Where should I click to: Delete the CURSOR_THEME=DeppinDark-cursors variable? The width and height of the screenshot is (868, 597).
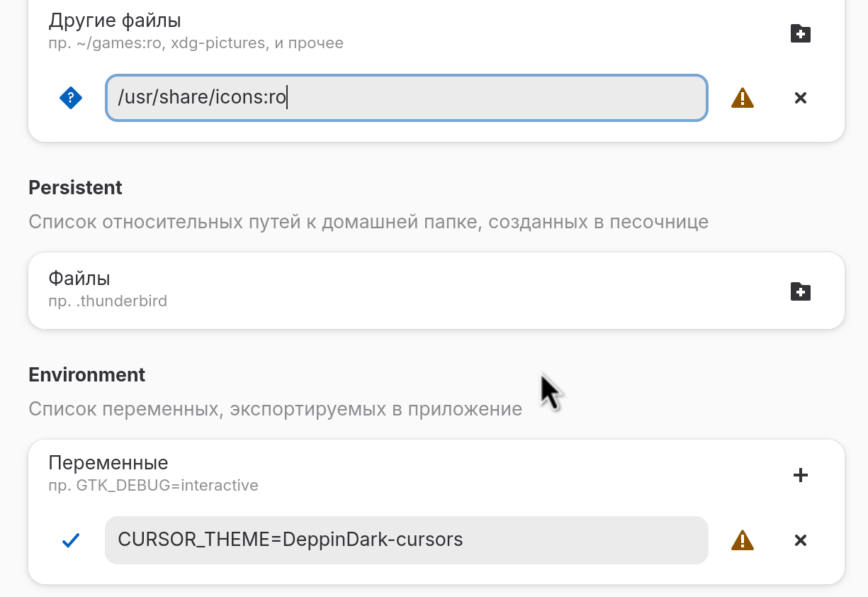click(x=800, y=540)
